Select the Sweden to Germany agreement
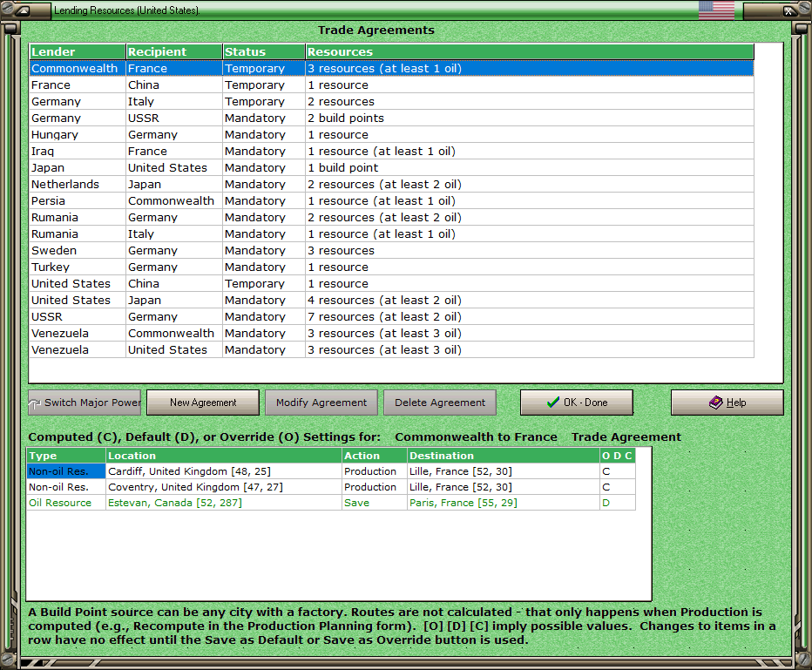Image resolution: width=812 pixels, height=670 pixels. (x=391, y=251)
